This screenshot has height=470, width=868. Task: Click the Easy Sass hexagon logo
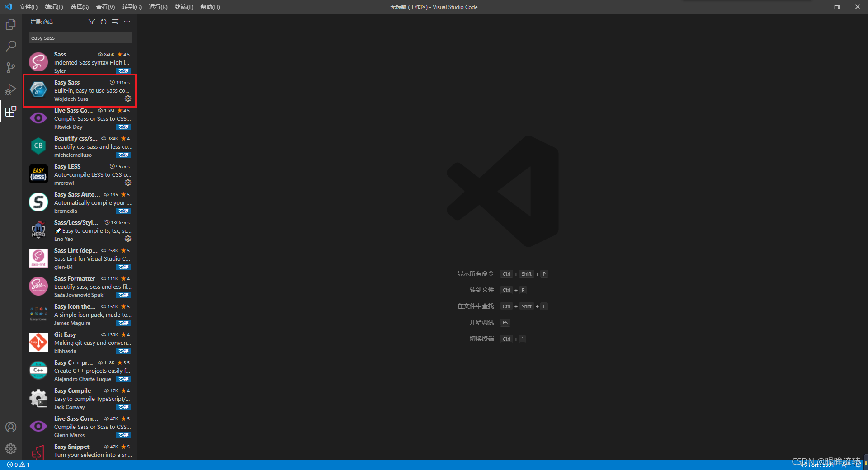pos(38,90)
